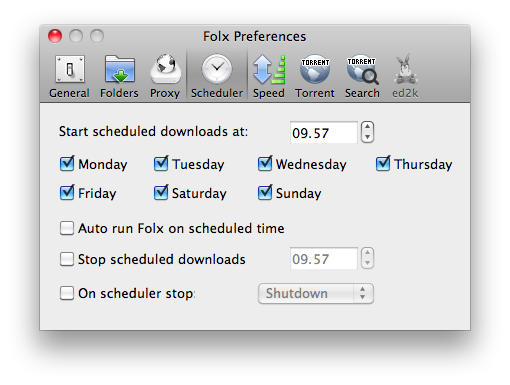Select the Scheduler clock icon
Image resolution: width=510 pixels, height=385 pixels.
click(x=217, y=69)
